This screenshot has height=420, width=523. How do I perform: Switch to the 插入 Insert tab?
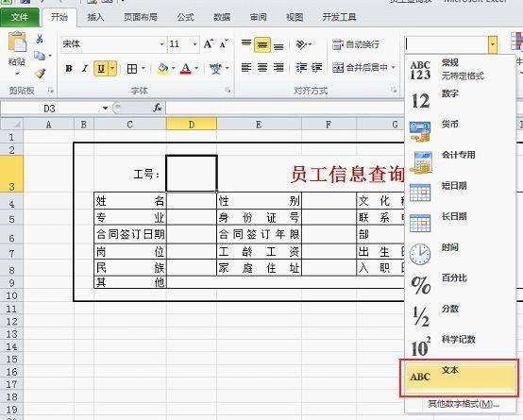pos(95,17)
